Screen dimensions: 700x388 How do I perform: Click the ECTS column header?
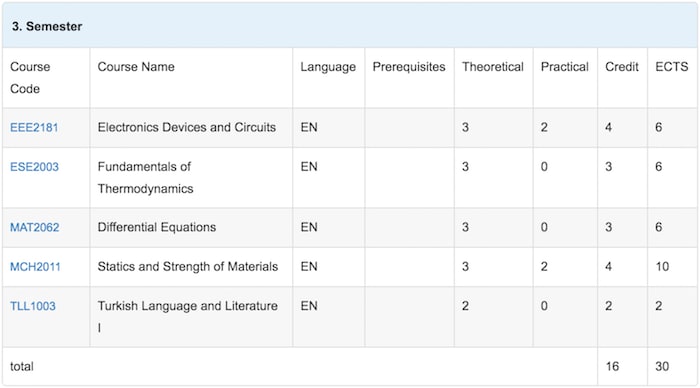[672, 67]
